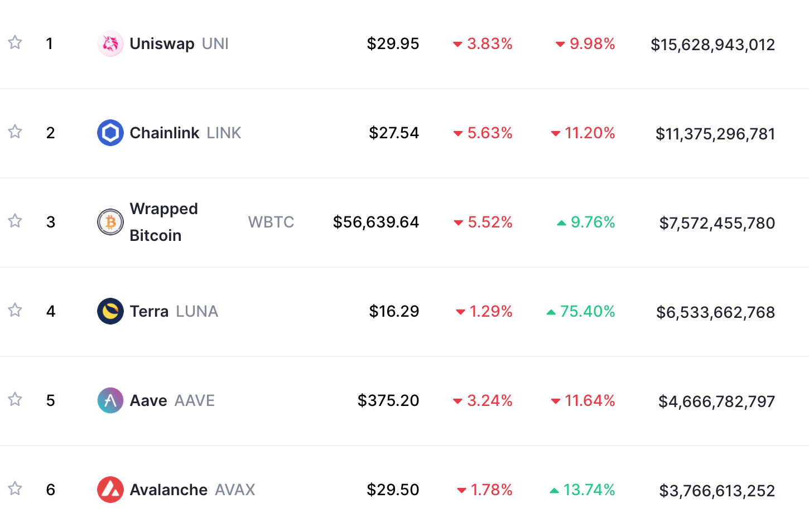Open the Uniswap coin page
The height and width of the screenshot is (532, 809).
162,43
